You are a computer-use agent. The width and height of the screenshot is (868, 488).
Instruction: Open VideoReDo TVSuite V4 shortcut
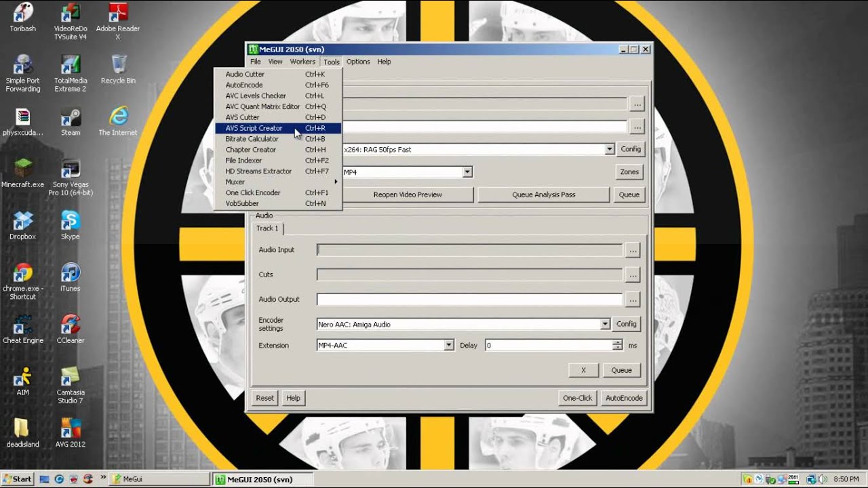tap(71, 21)
